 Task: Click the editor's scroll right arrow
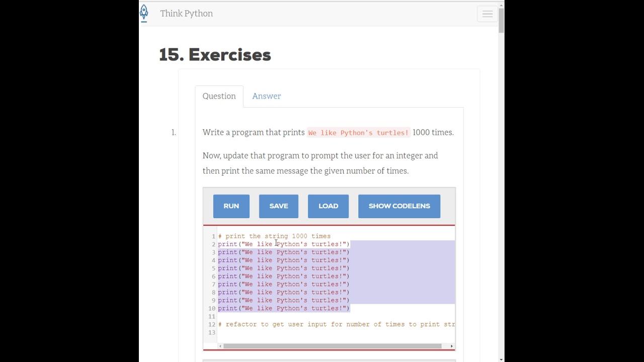point(452,346)
